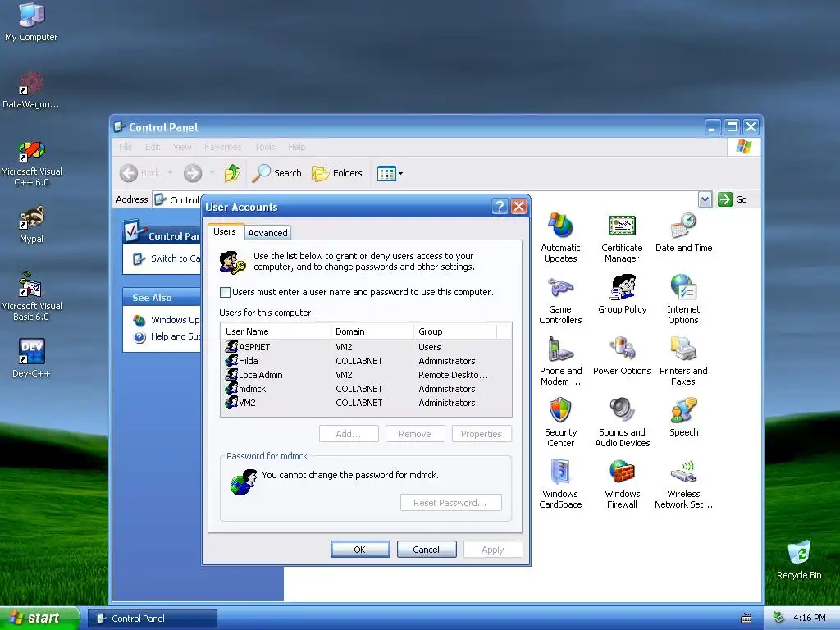Open Security Center icon
This screenshot has height=630, width=840.
pyautogui.click(x=560, y=422)
